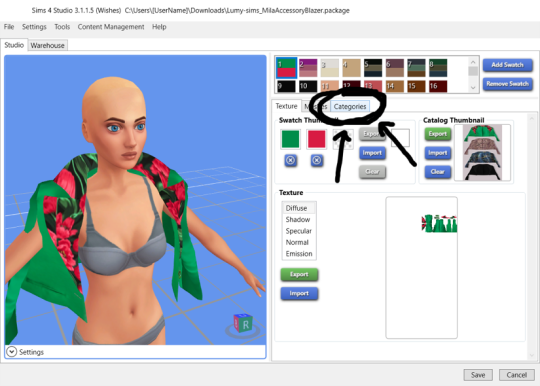The height and width of the screenshot is (386, 540).
Task: Switch to the Studio tab
Action: (14, 45)
